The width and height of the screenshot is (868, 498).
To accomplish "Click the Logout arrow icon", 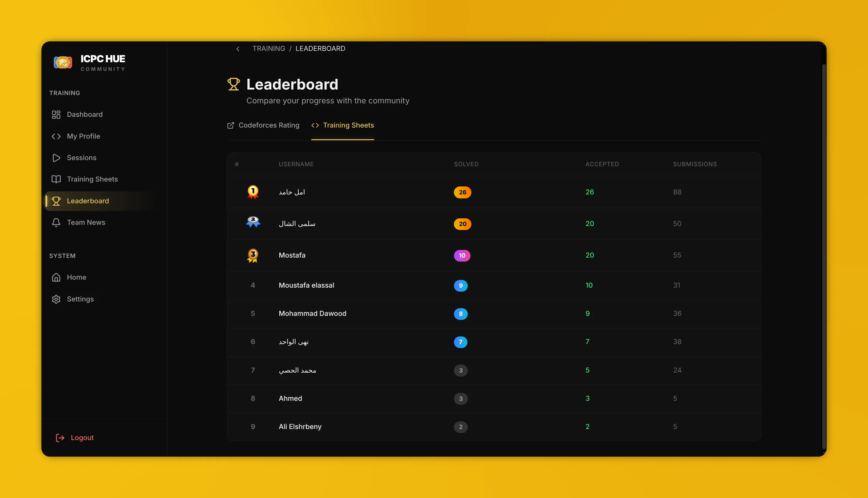I will [x=60, y=438].
